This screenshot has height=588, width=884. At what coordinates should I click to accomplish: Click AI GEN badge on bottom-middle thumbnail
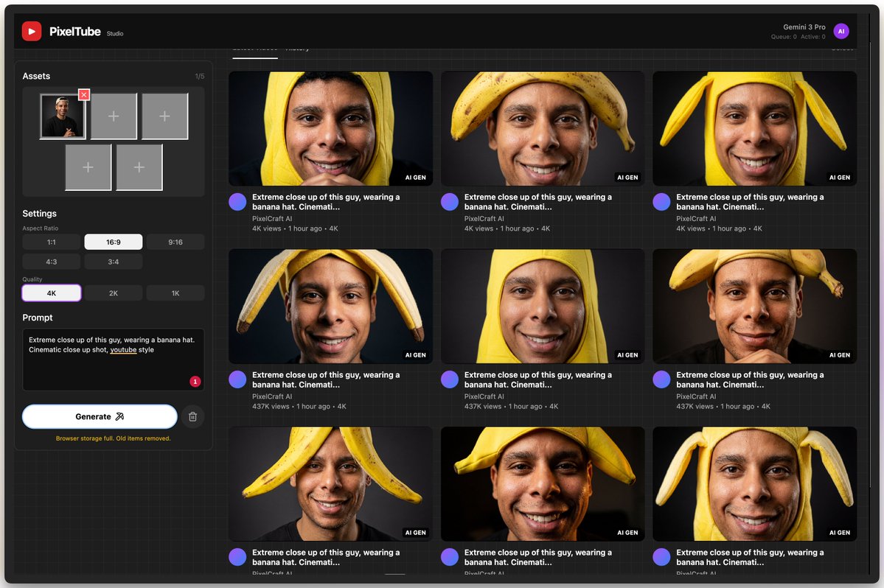[627, 532]
